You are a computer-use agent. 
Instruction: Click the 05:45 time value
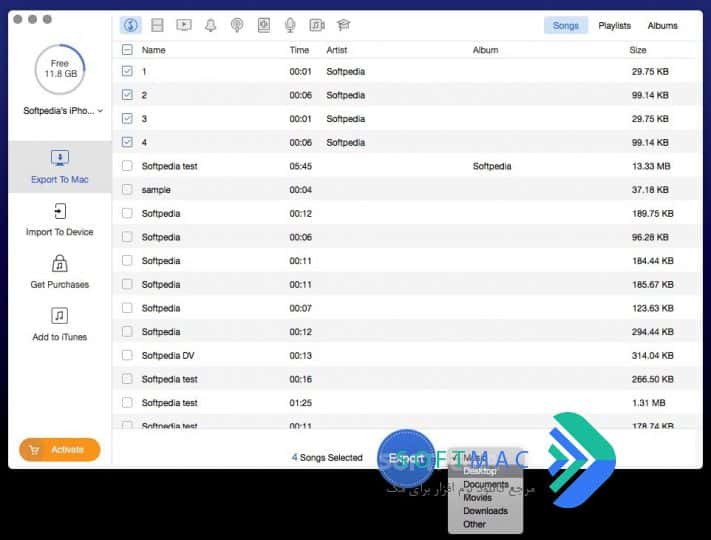[x=301, y=166]
